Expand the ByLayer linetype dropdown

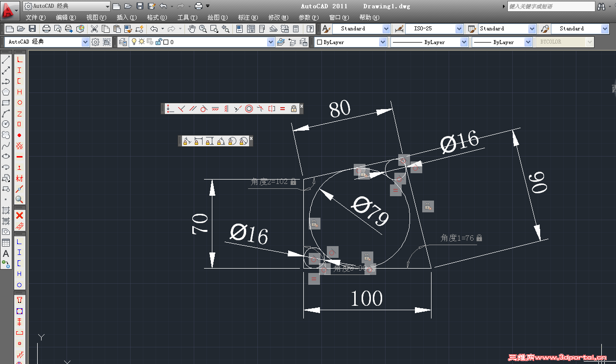pyautogui.click(x=464, y=42)
